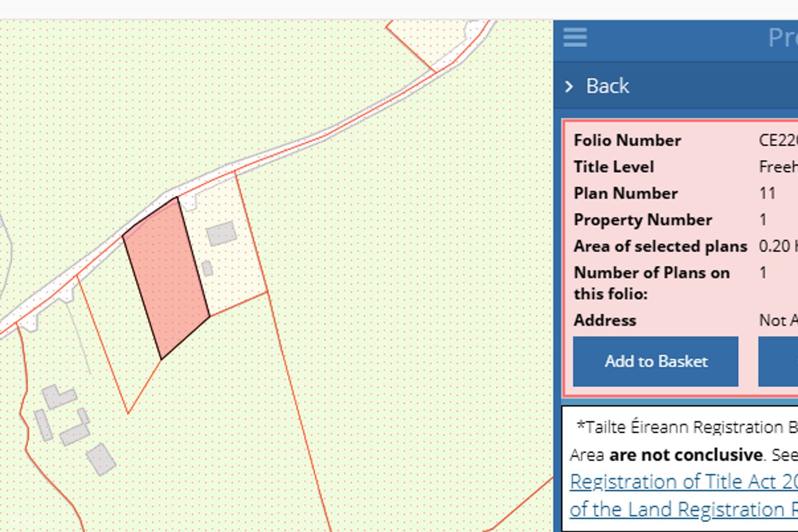
Task: Follow the Land Registration link
Action: [683, 509]
